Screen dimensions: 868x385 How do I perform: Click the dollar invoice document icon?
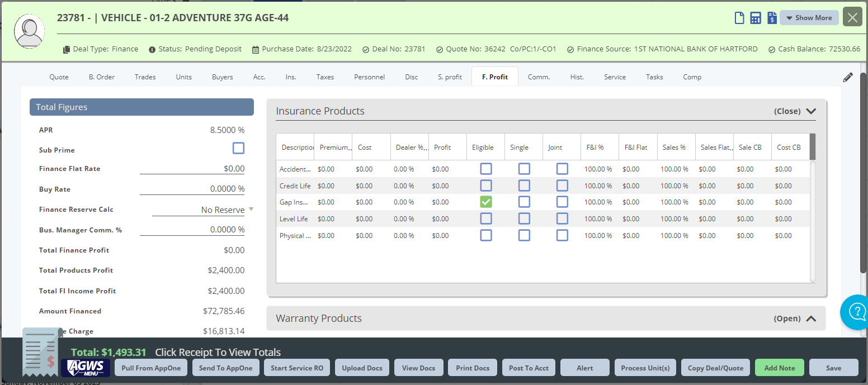coord(772,18)
